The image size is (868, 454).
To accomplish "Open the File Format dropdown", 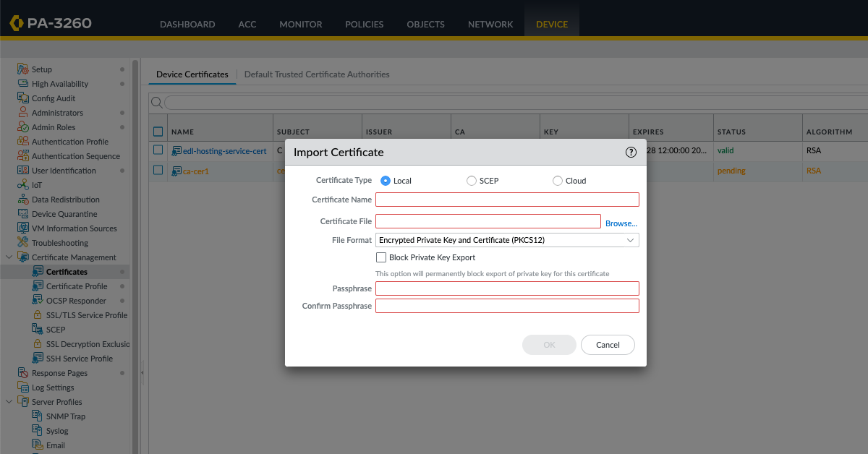I will tap(506, 240).
